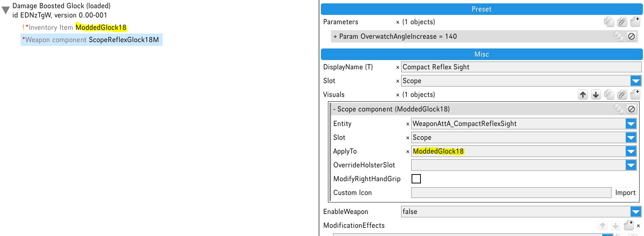Add new object to Visuals
The image size is (644, 236).
click(x=635, y=95)
